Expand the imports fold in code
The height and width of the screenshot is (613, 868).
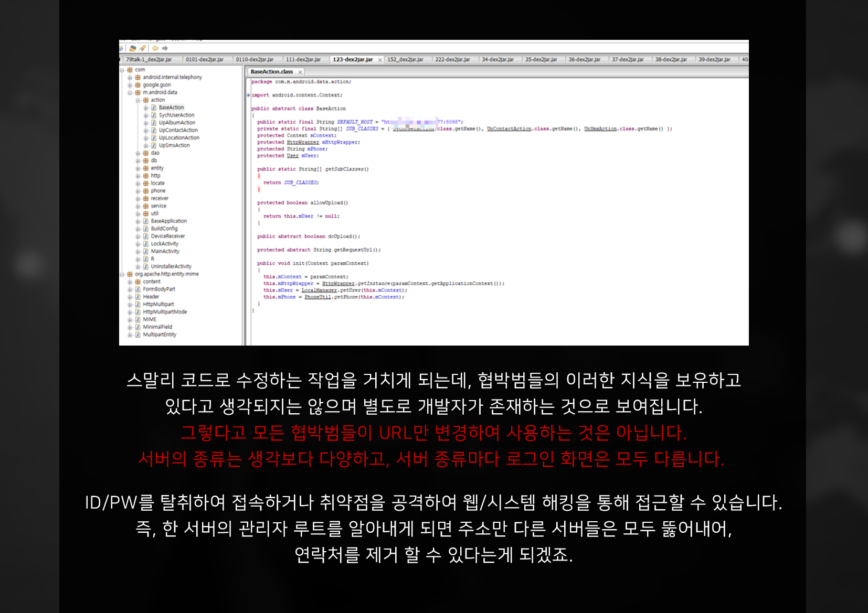249,95
